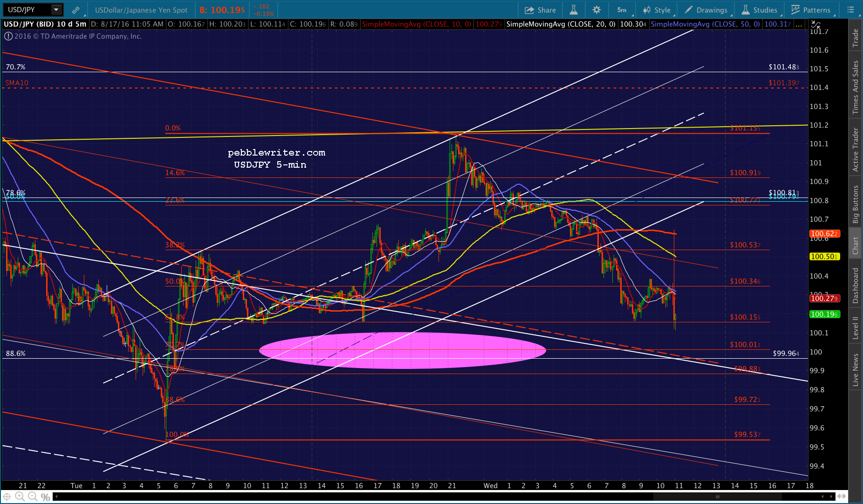Click the expand time axis arrows icon

pyautogui.click(x=842, y=497)
